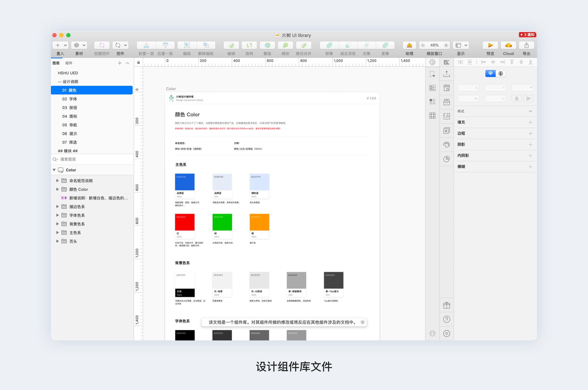
Task: Collapse the Color artboard layer list
Action: tap(54, 170)
